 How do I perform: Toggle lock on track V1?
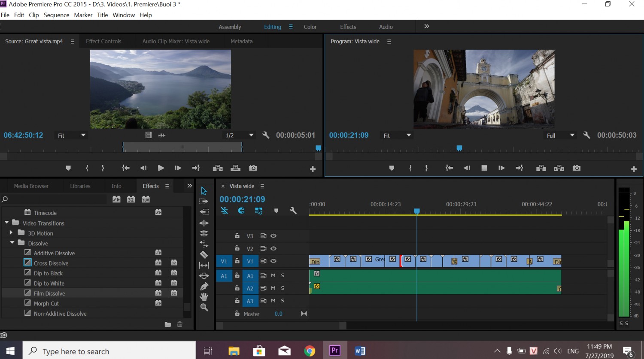(x=237, y=261)
